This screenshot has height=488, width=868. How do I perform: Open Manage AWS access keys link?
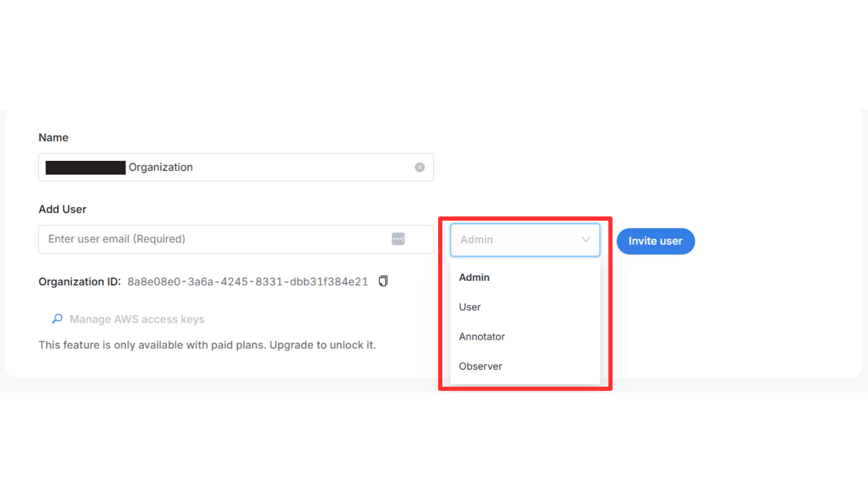(137, 319)
